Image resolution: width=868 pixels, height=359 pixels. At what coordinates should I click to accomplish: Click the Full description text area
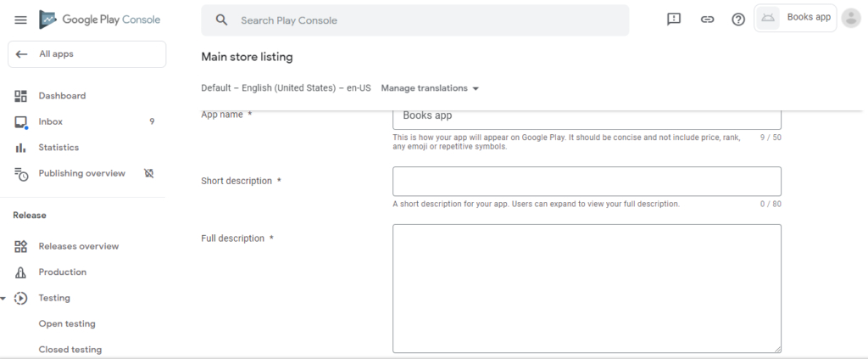point(587,289)
